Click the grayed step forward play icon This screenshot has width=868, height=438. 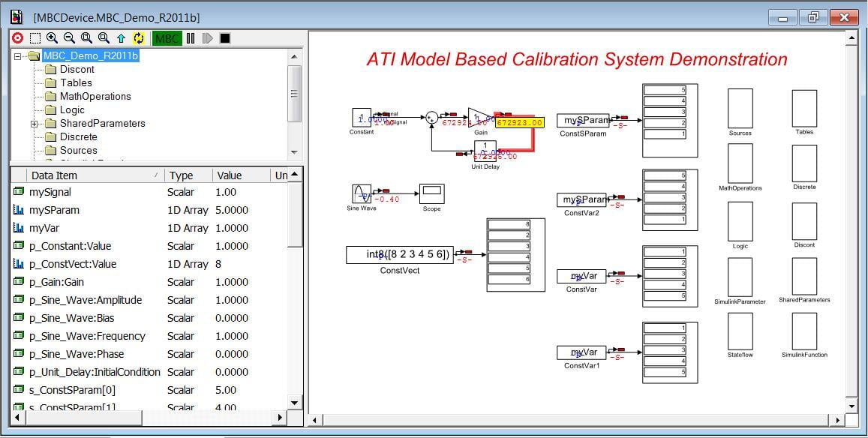click(x=208, y=38)
